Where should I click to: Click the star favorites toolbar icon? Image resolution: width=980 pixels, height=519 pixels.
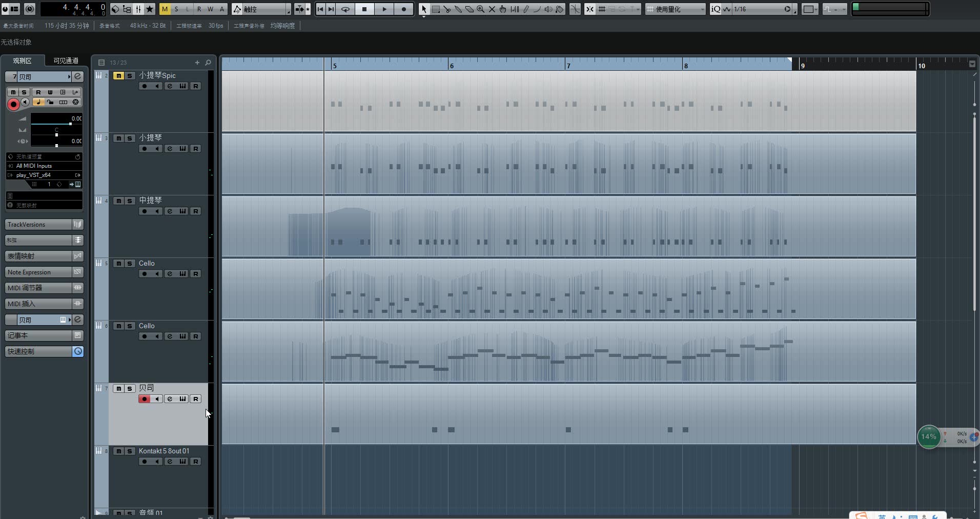[150, 9]
